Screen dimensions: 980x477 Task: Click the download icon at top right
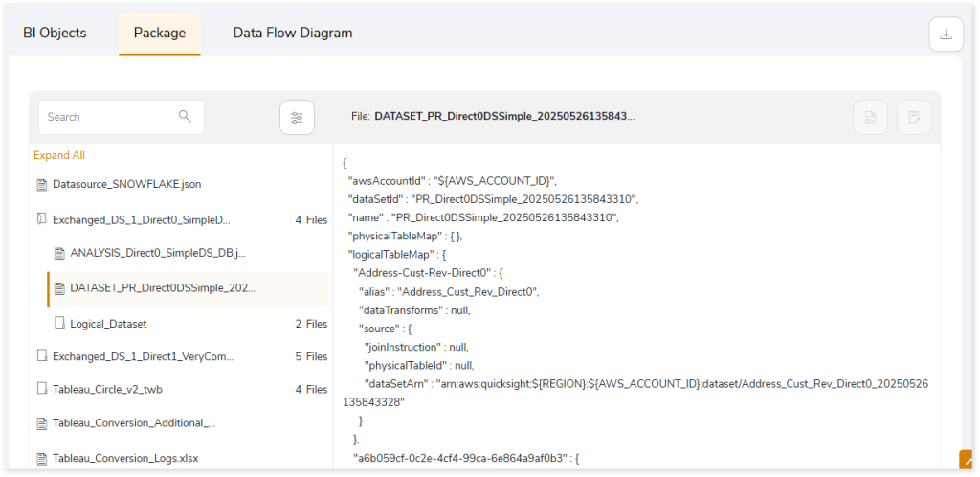coord(947,34)
